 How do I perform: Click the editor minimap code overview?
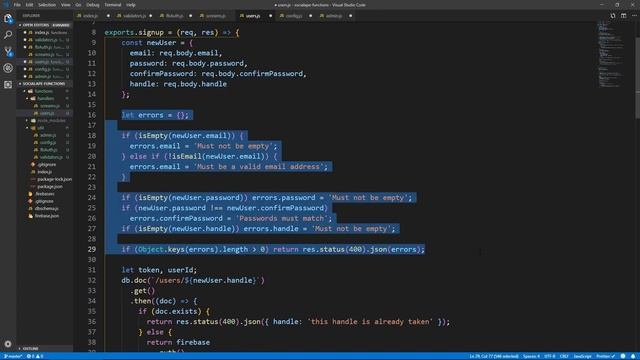click(611, 53)
